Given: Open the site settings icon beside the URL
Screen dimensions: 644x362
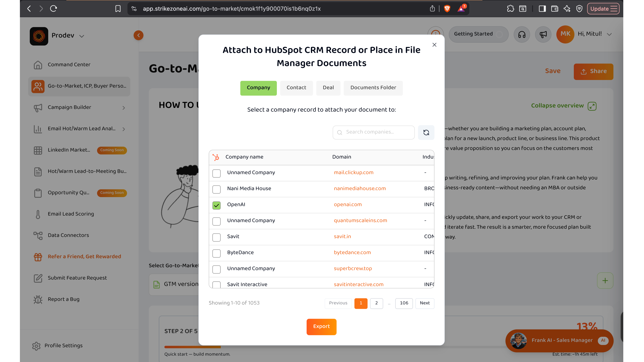Looking at the screenshot, I should click(134, 9).
